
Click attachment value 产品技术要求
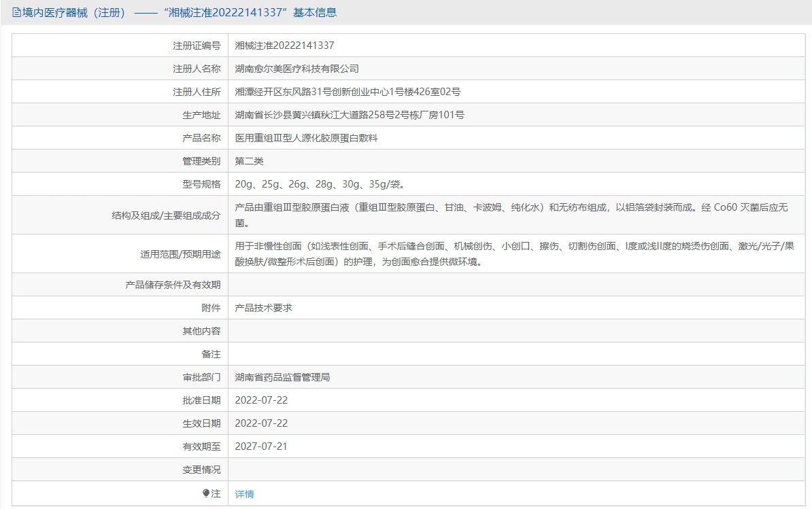[263, 308]
